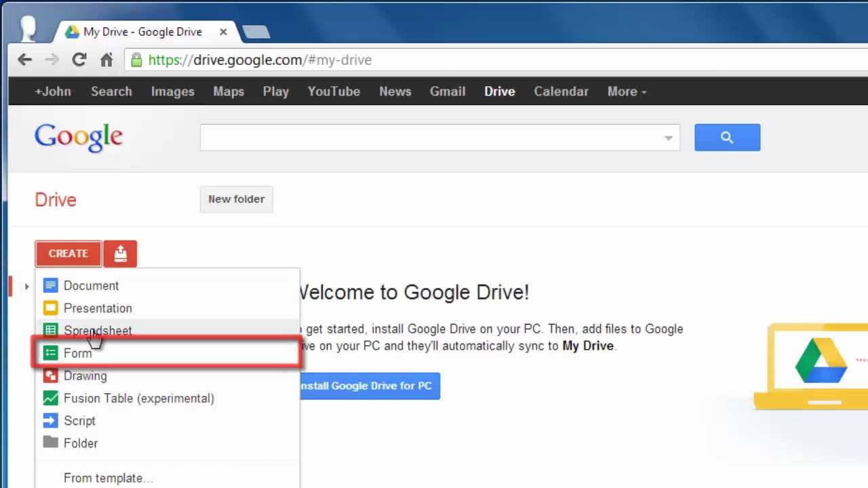Click the Document icon in create menu
Image resolution: width=868 pixels, height=488 pixels.
51,285
